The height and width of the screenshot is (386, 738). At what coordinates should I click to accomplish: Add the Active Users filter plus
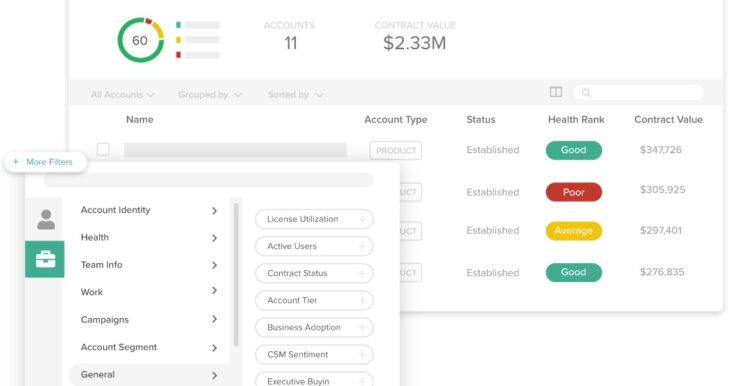pos(362,246)
